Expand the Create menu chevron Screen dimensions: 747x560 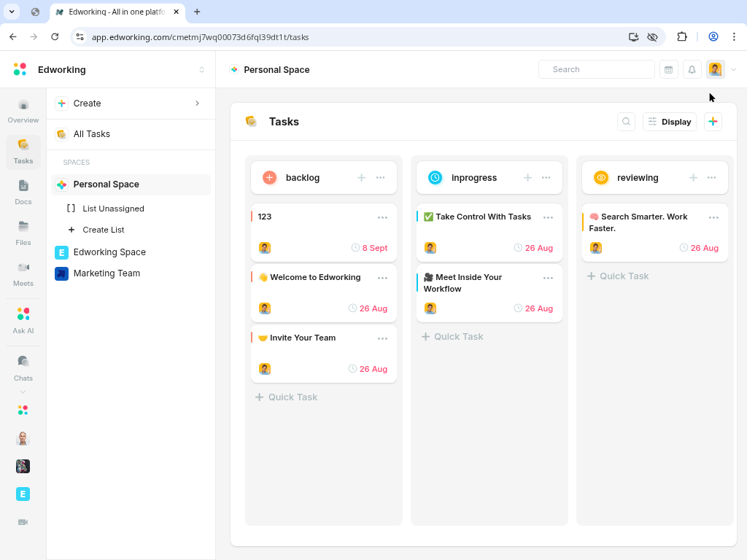coord(197,104)
